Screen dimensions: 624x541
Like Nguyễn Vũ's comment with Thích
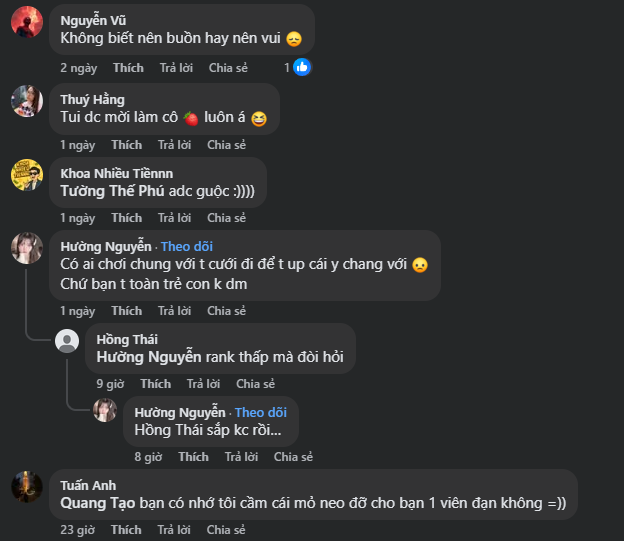127,68
